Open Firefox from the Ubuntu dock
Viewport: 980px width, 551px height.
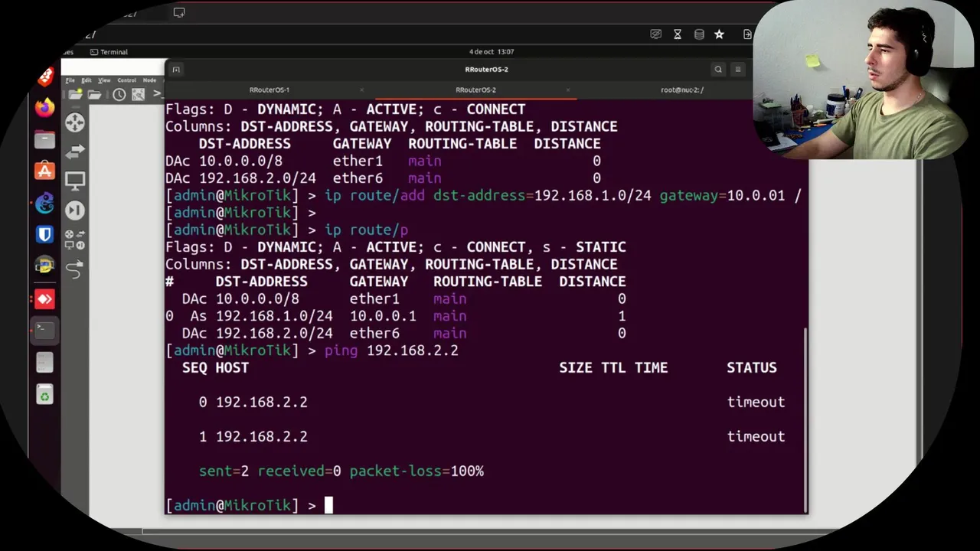[x=44, y=108]
